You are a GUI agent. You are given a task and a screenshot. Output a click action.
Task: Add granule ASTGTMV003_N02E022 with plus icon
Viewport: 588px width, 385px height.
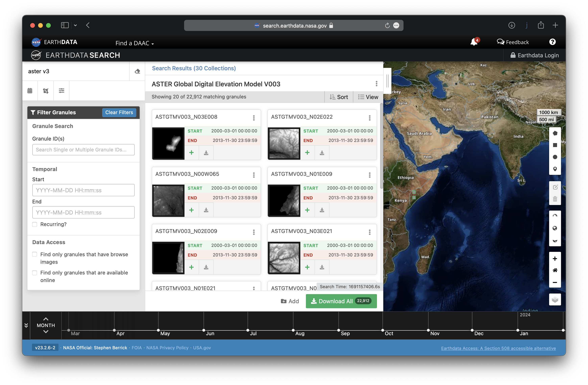click(x=307, y=153)
